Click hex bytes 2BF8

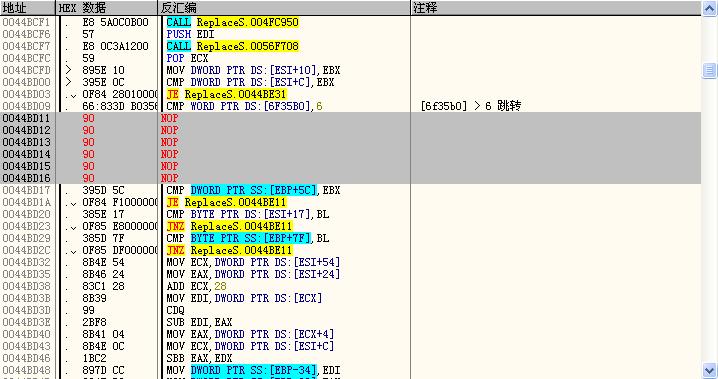(x=94, y=322)
